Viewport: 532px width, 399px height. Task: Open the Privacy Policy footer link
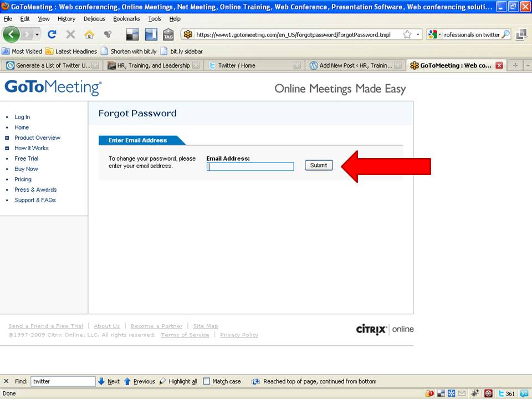(239, 335)
